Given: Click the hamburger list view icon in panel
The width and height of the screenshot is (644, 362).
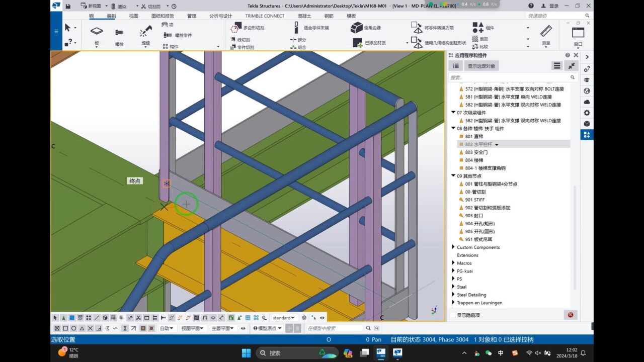Looking at the screenshot, I should click(557, 66).
